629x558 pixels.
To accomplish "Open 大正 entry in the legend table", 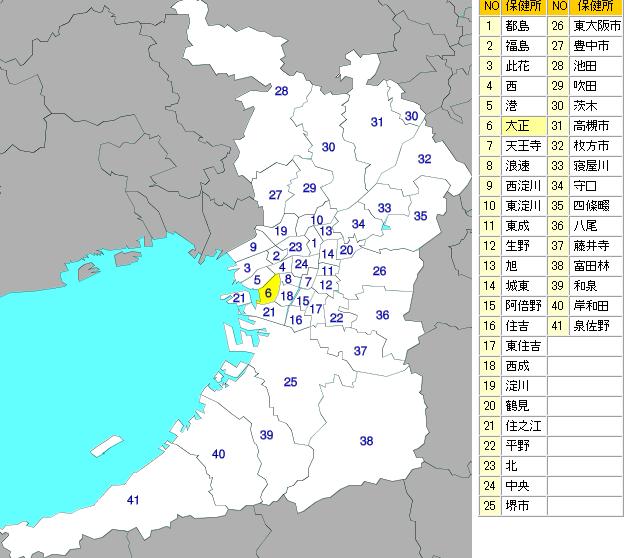I will tap(522, 126).
